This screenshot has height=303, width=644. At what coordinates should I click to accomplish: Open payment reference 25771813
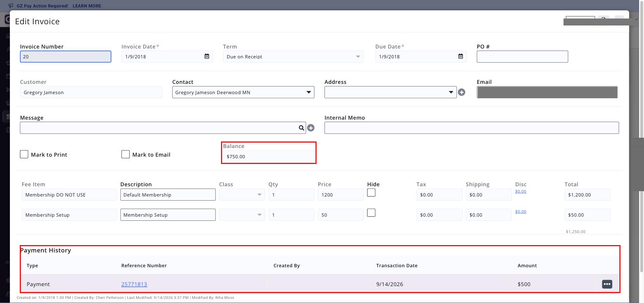134,284
